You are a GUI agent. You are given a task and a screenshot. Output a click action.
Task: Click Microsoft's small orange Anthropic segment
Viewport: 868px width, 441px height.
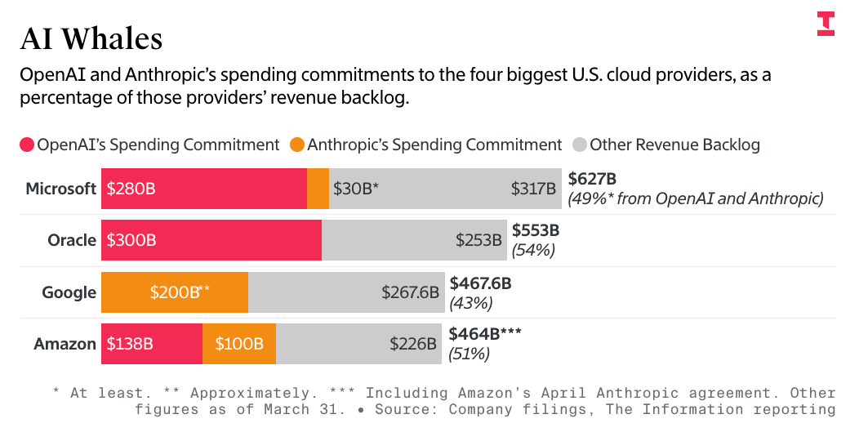point(318,189)
